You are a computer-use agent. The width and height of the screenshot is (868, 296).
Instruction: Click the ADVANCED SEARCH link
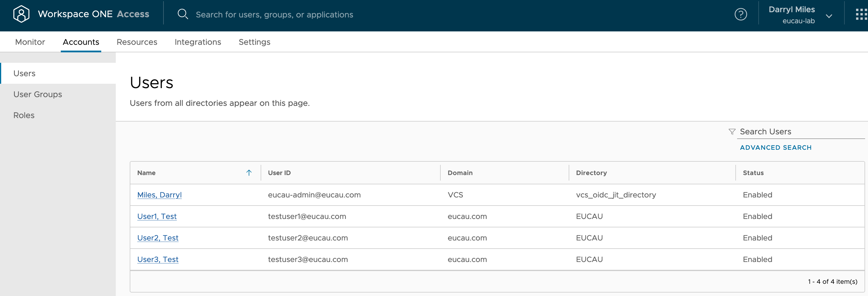point(775,147)
